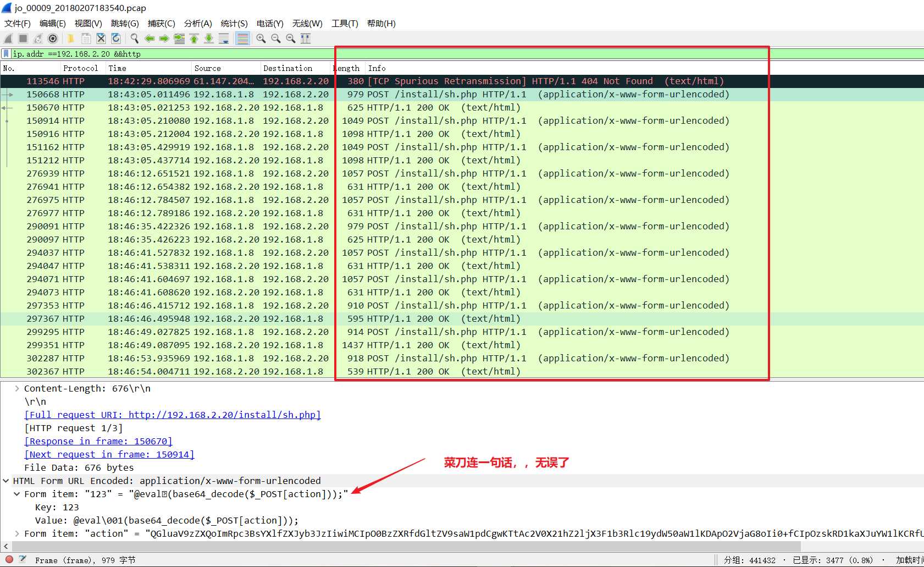This screenshot has width=924, height=567.
Task: Expand the Form item "action" node
Action: (16, 533)
